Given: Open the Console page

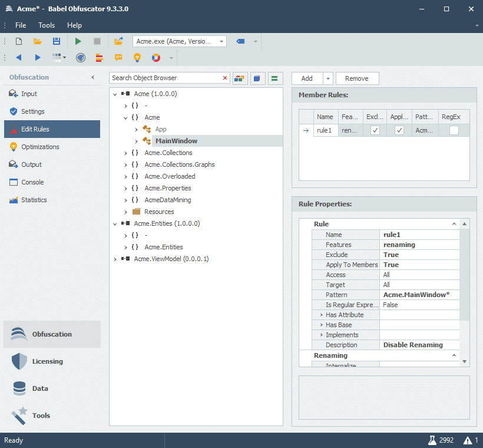Looking at the screenshot, I should point(52,182).
